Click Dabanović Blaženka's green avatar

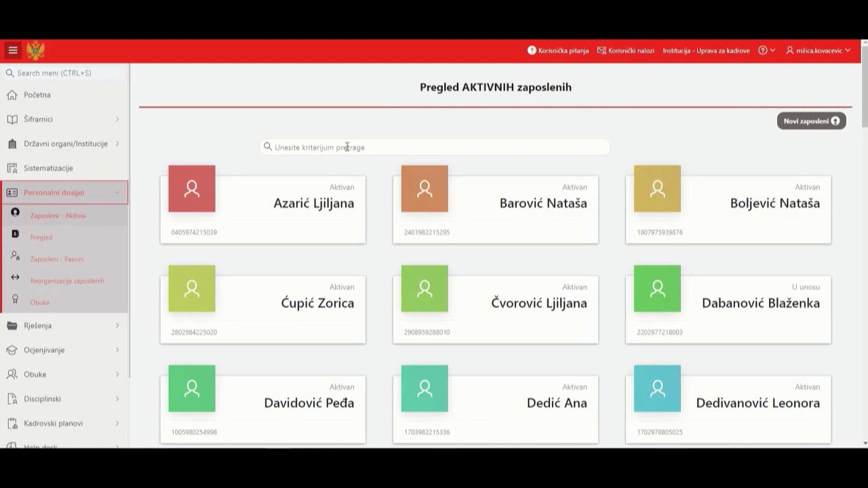tap(657, 289)
